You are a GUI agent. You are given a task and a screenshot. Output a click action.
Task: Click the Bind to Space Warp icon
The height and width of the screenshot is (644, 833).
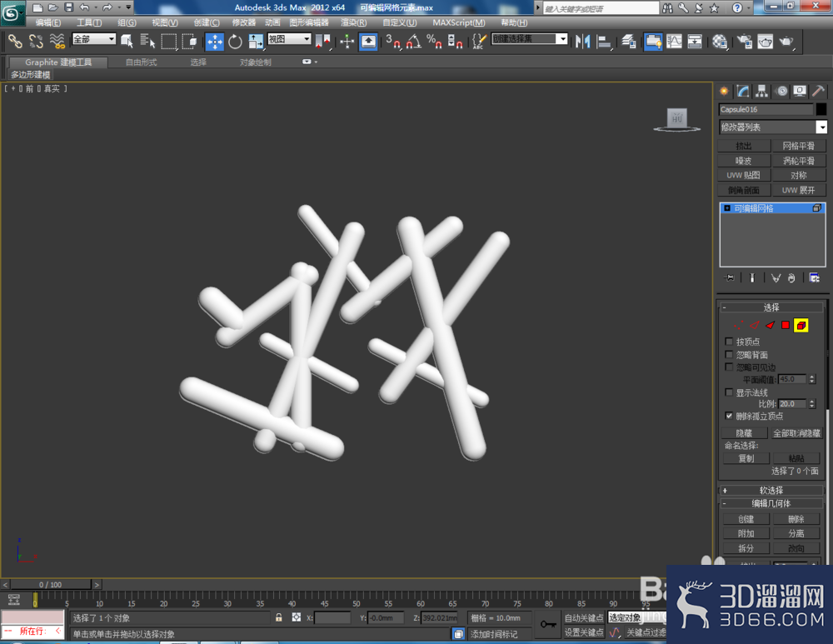pyautogui.click(x=57, y=41)
